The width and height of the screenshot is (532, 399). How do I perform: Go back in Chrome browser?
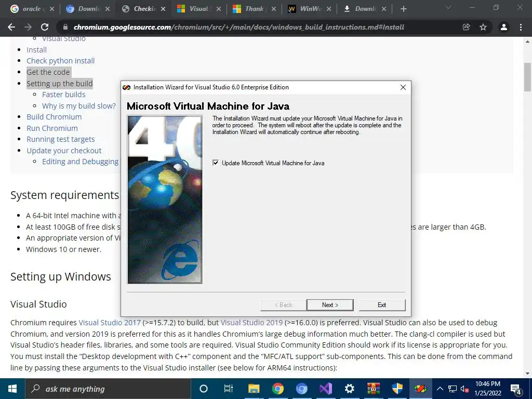coord(11,27)
